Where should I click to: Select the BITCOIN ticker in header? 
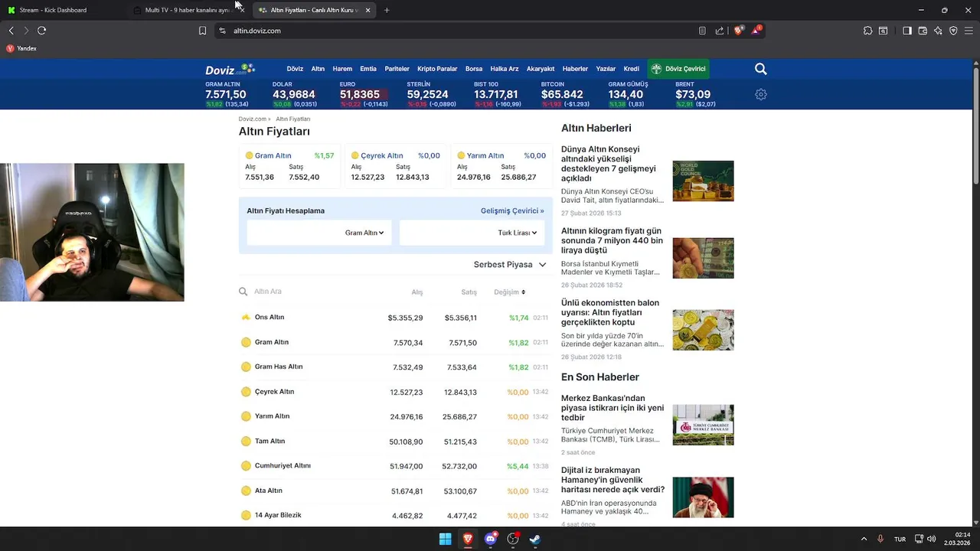pyautogui.click(x=566, y=95)
